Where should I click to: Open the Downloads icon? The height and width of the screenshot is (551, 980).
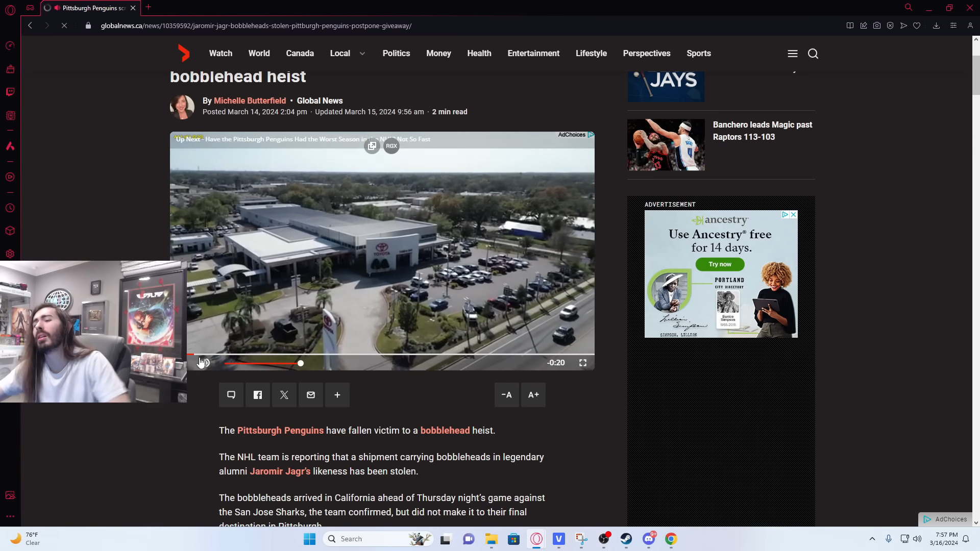pos(936,26)
